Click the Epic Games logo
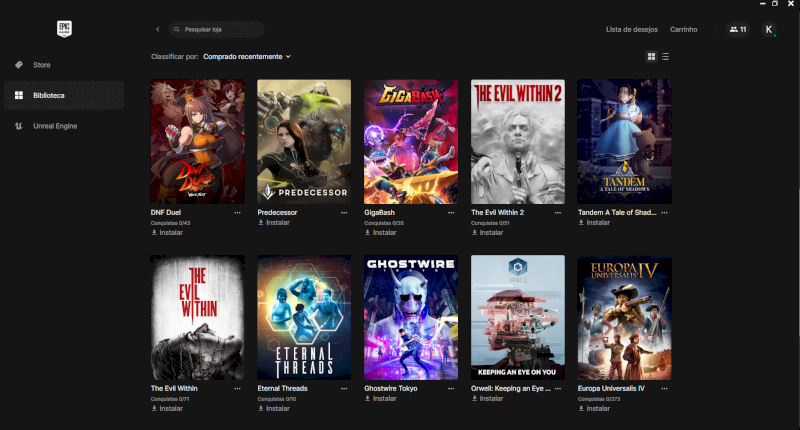The height and width of the screenshot is (430, 800). click(64, 29)
